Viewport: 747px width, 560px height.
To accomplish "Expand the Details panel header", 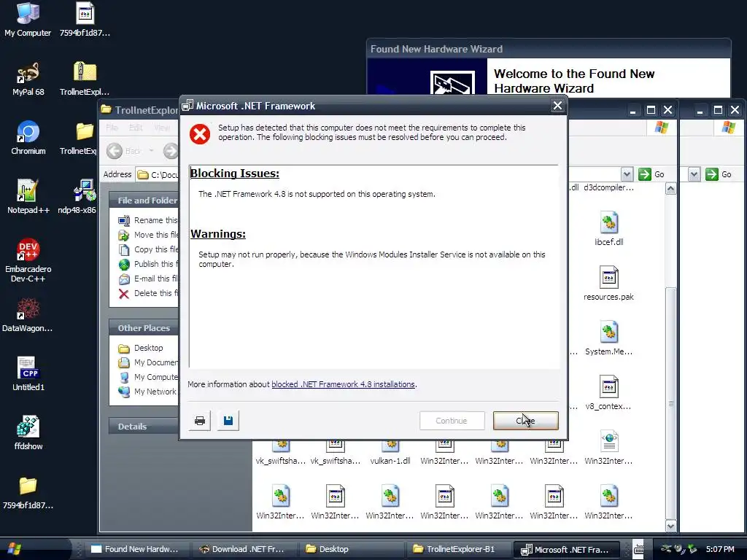I will pyautogui.click(x=144, y=426).
